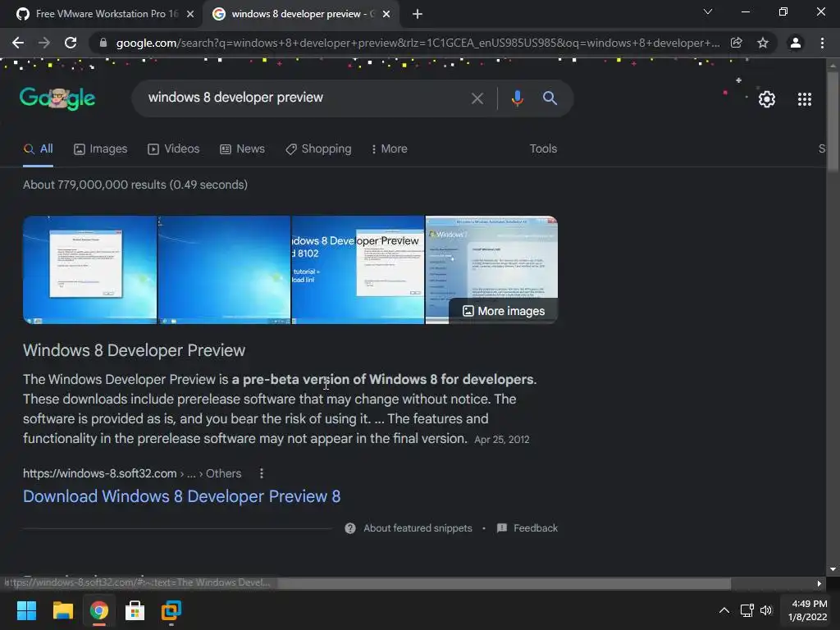This screenshot has width=840, height=630.
Task: Close the Free VMware Workstation Pro tab
Action: click(x=190, y=14)
